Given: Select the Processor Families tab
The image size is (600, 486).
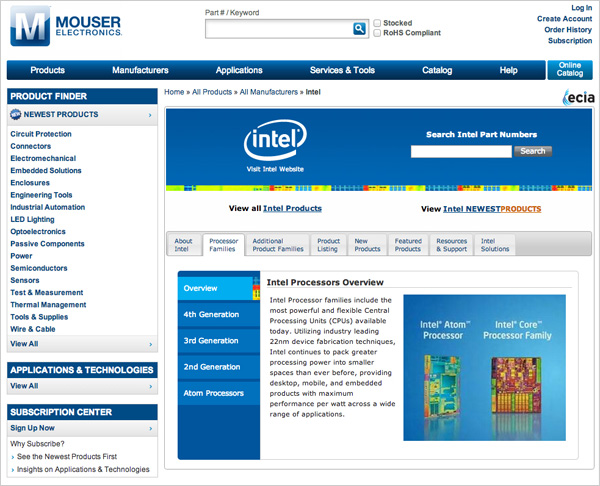Looking at the screenshot, I should (223, 245).
